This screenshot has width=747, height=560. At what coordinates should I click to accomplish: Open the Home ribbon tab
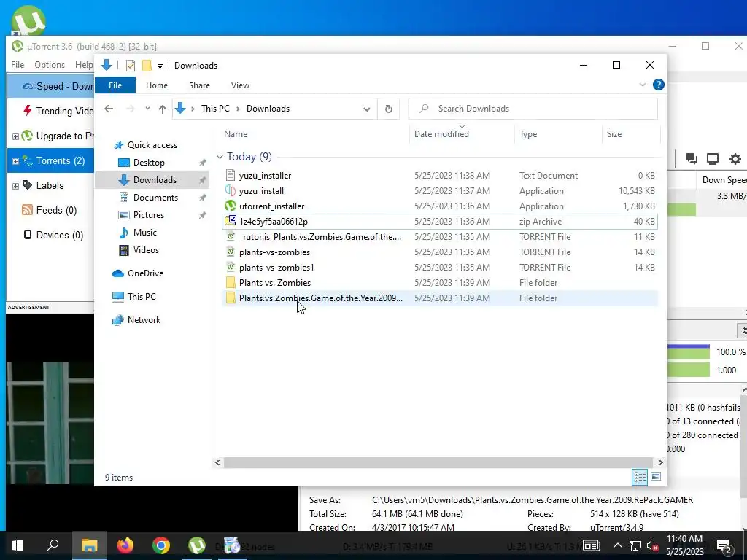click(x=157, y=85)
